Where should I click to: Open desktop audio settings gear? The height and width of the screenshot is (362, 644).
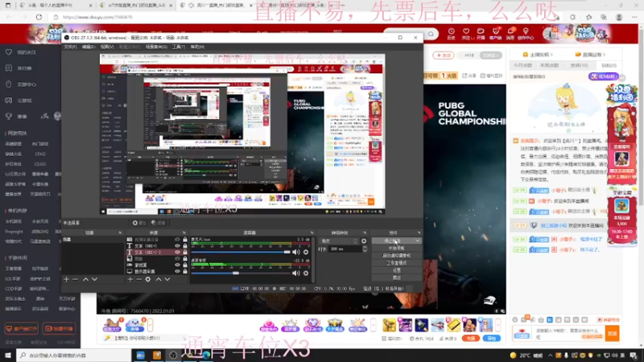pos(306,273)
